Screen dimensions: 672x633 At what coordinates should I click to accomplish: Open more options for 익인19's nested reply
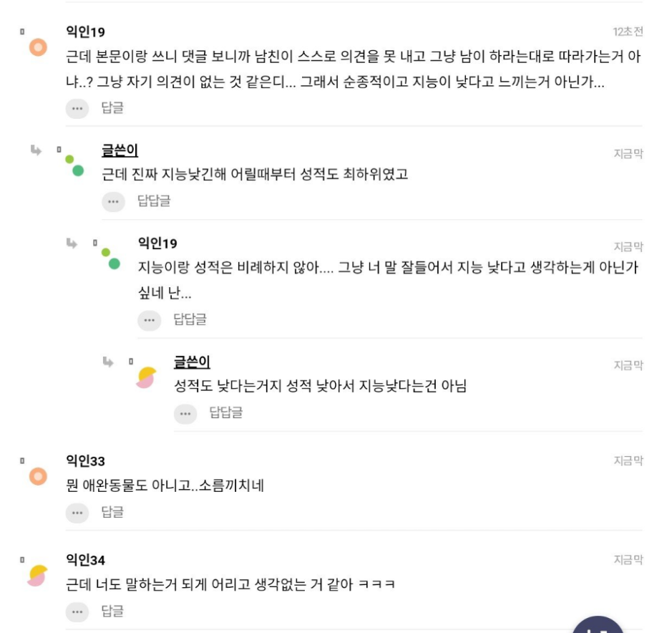(x=148, y=320)
